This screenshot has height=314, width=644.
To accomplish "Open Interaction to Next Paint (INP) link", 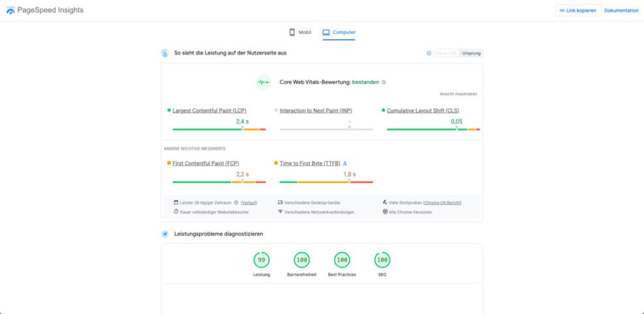I will click(x=316, y=110).
